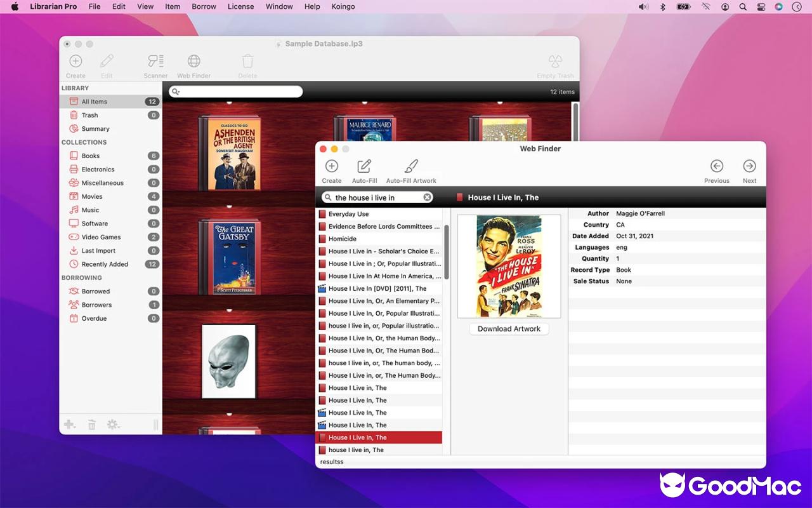
Task: Go to the Next result using the arrow
Action: tap(749, 167)
